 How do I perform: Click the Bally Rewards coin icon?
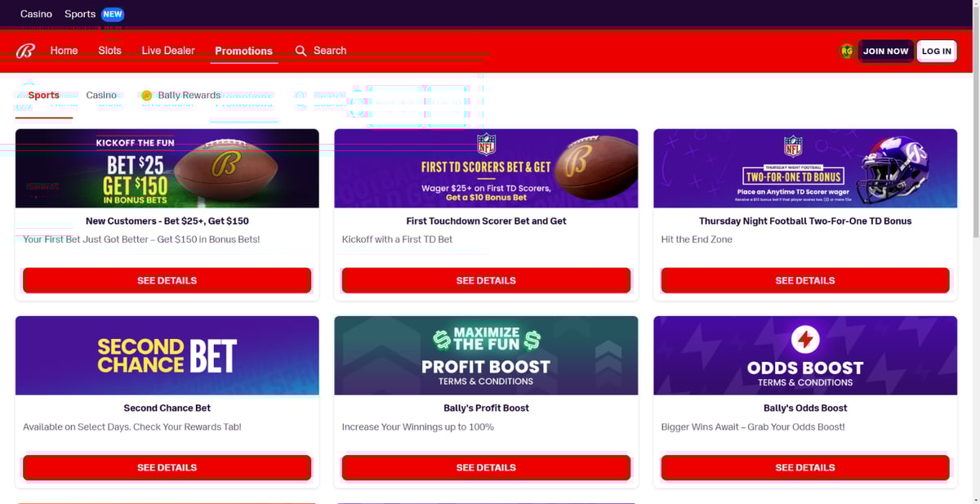pyautogui.click(x=147, y=96)
